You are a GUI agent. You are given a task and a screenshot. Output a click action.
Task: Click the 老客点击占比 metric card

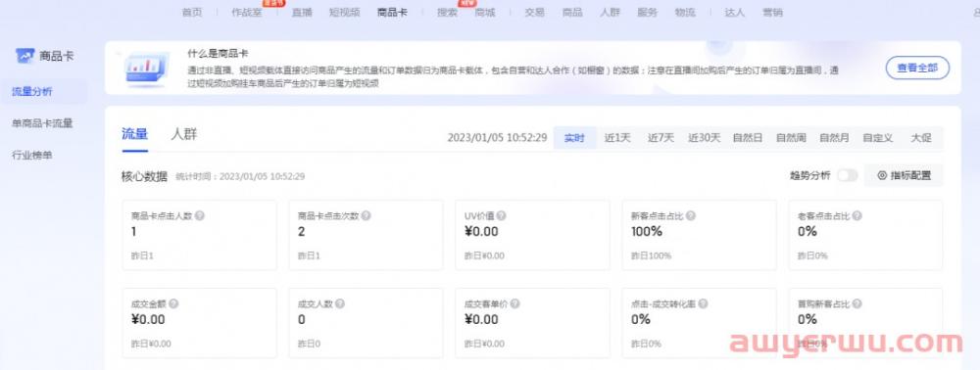pyautogui.click(x=865, y=235)
